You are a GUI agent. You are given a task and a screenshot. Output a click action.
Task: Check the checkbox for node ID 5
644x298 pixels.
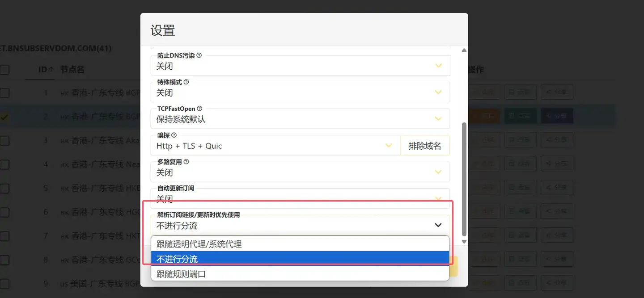pyautogui.click(x=4, y=188)
